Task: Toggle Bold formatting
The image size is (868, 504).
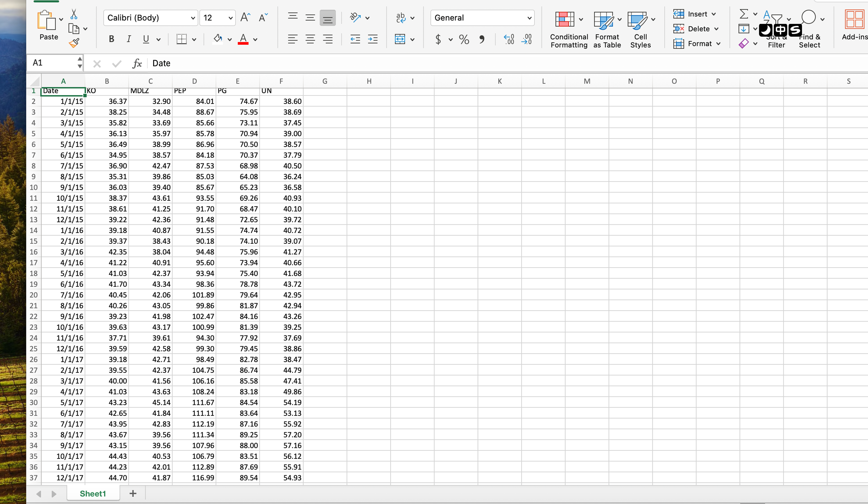Action: point(111,39)
